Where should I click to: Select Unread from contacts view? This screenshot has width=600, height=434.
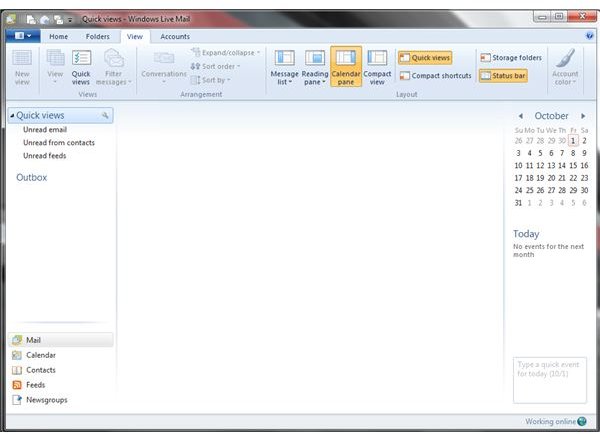point(59,143)
